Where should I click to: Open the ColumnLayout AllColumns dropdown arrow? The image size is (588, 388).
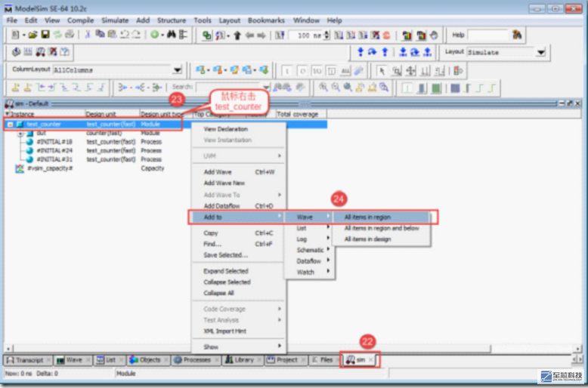177,70
